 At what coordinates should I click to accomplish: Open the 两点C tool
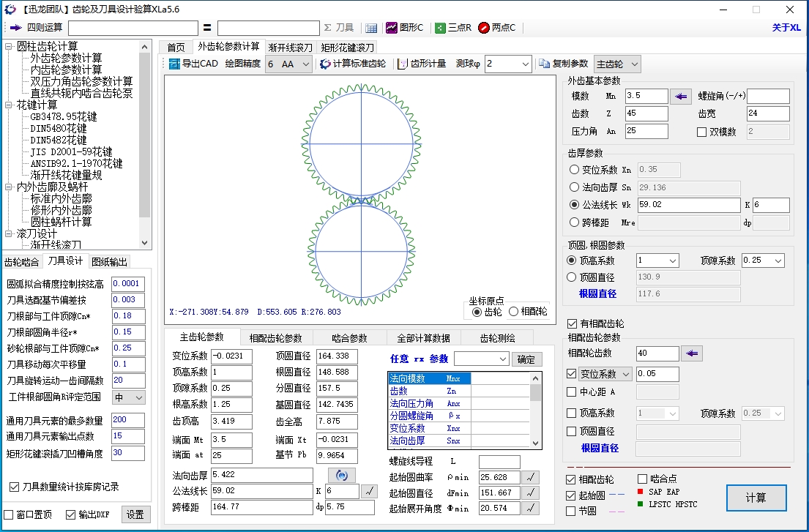pyautogui.click(x=496, y=28)
